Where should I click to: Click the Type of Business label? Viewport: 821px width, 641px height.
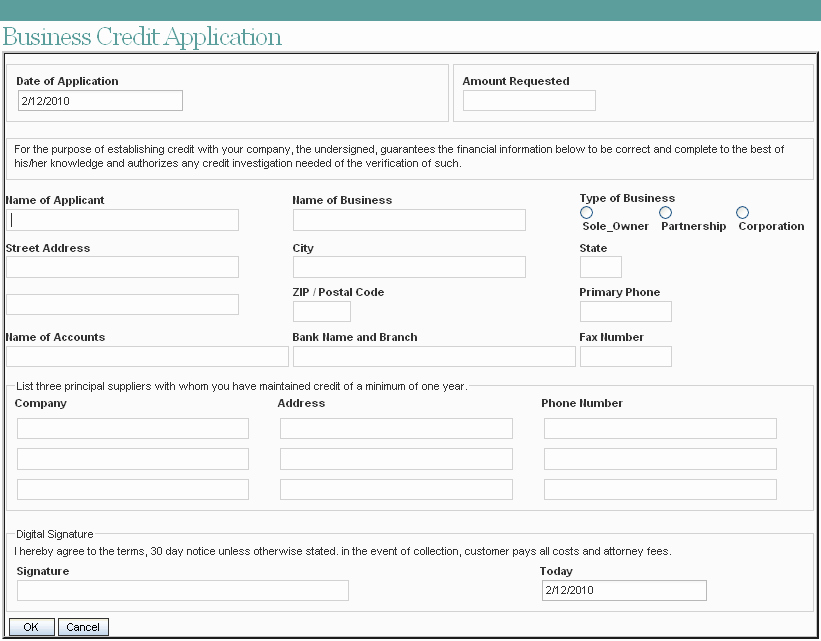point(627,198)
